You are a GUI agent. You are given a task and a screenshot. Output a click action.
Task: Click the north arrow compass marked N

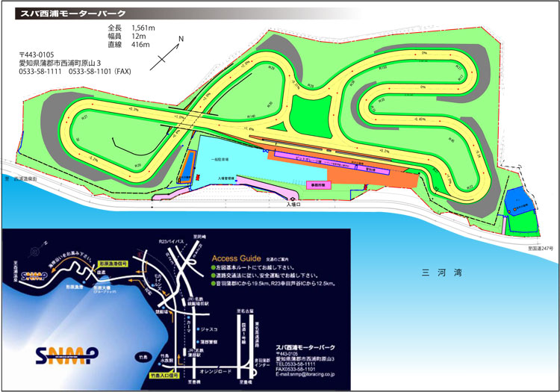pyautogui.click(x=167, y=53)
